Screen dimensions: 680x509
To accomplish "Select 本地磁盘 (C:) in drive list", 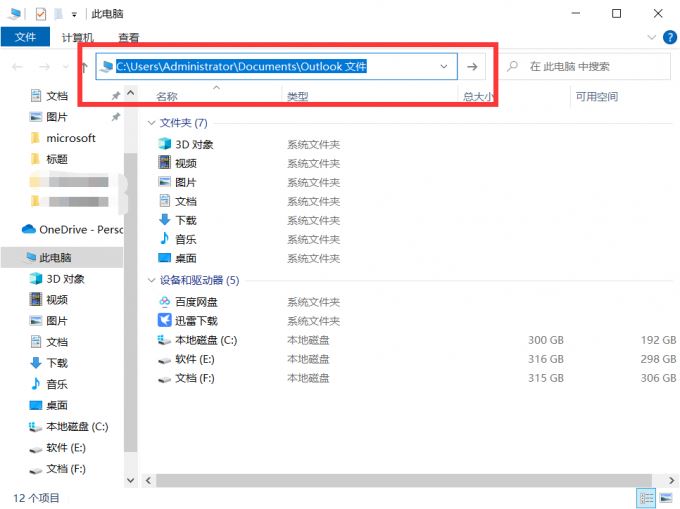I will 206,340.
